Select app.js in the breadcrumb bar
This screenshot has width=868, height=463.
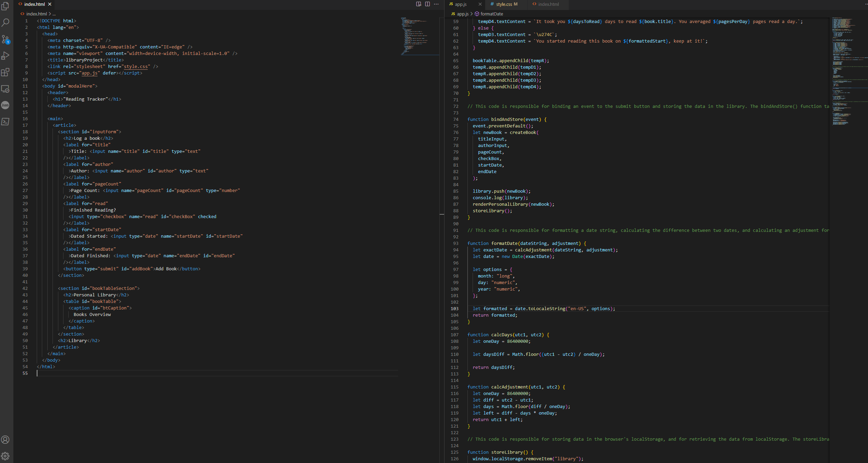(462, 14)
